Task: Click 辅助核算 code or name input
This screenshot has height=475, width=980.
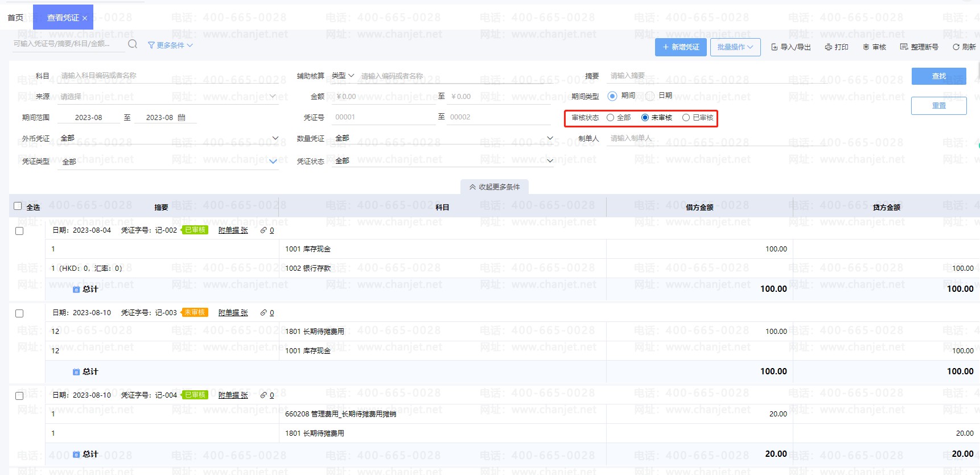Action: [456, 76]
